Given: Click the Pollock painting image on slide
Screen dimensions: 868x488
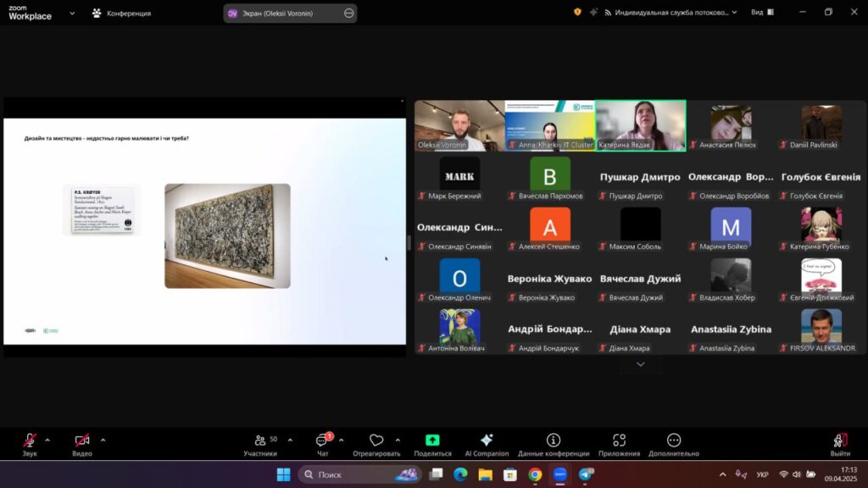Looking at the screenshot, I should 227,236.
